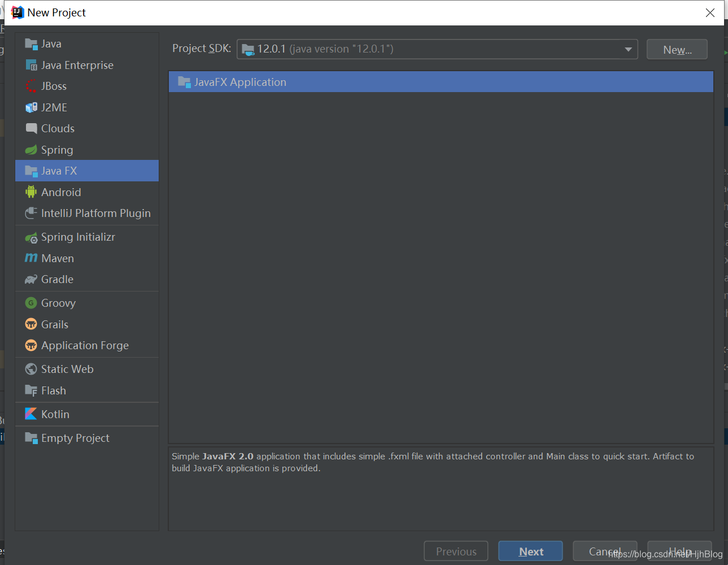Click the IntelliJ logo in title bar
728x565 pixels.
coord(18,12)
